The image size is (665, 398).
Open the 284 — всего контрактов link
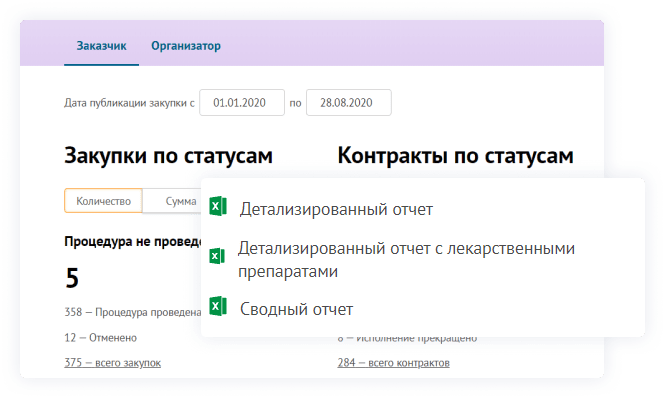pyautogui.click(x=394, y=363)
